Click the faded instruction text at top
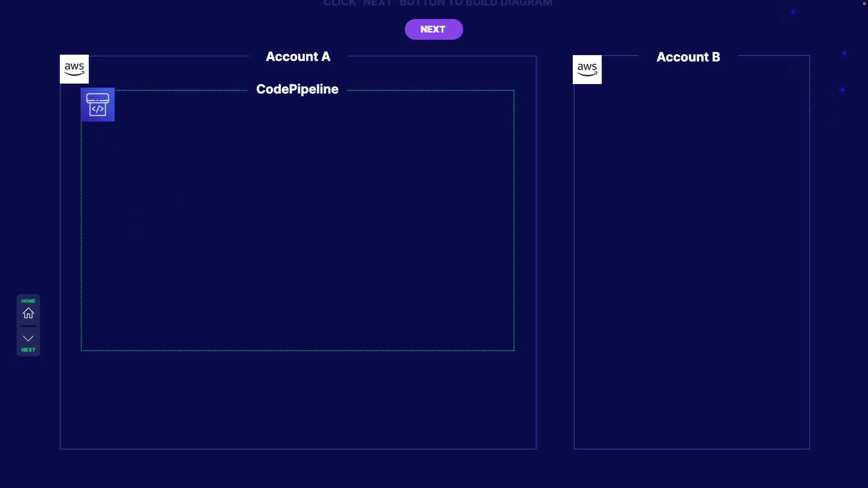The height and width of the screenshot is (488, 868). [438, 4]
